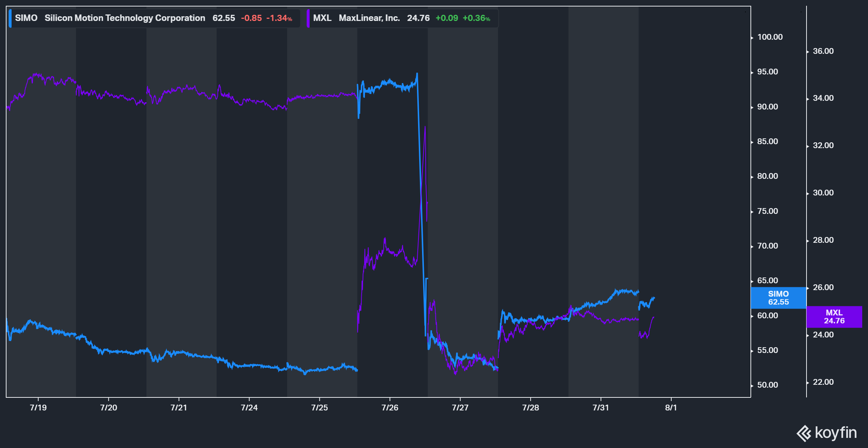Click MaxLinear, Inc. company name

[369, 18]
